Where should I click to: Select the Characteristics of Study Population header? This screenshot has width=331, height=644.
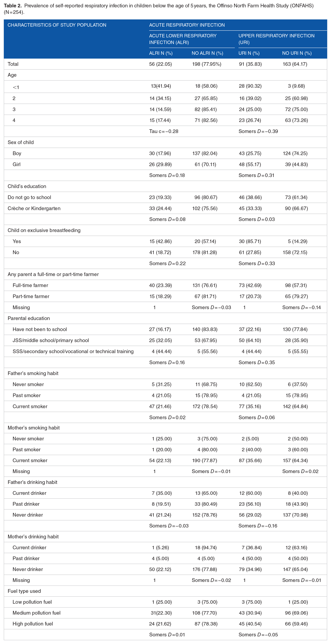coord(57,25)
